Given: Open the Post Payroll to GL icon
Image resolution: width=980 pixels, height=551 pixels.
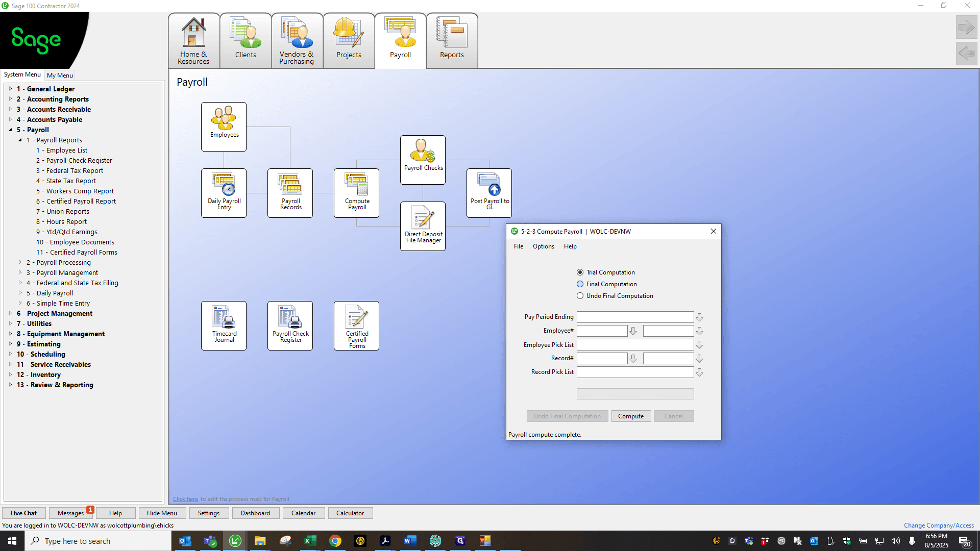Looking at the screenshot, I should point(489,193).
